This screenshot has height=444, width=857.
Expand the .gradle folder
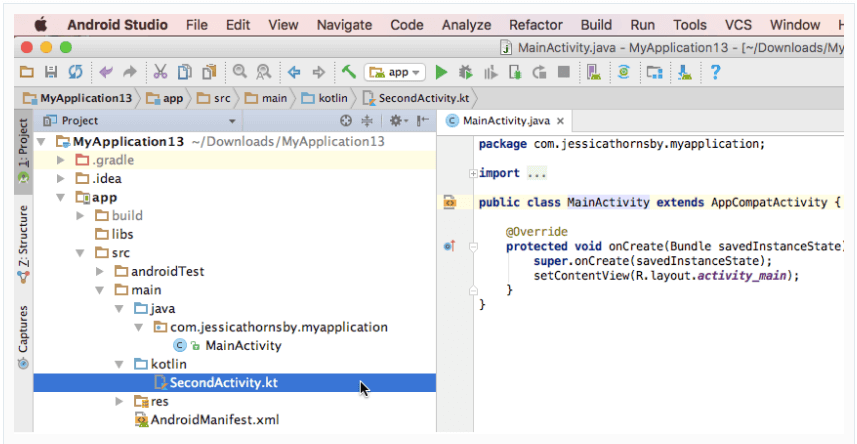coord(61,160)
